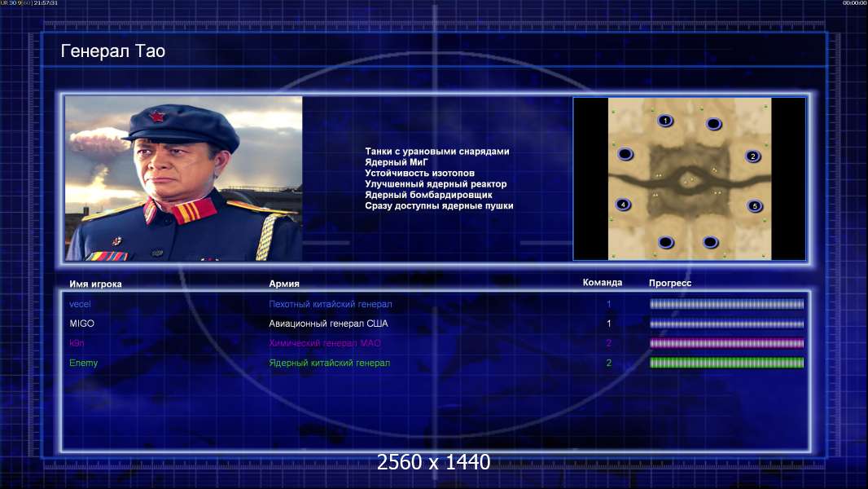The width and height of the screenshot is (868, 489).
Task: Click start position marker 2 on the minimap
Action: [x=753, y=156]
